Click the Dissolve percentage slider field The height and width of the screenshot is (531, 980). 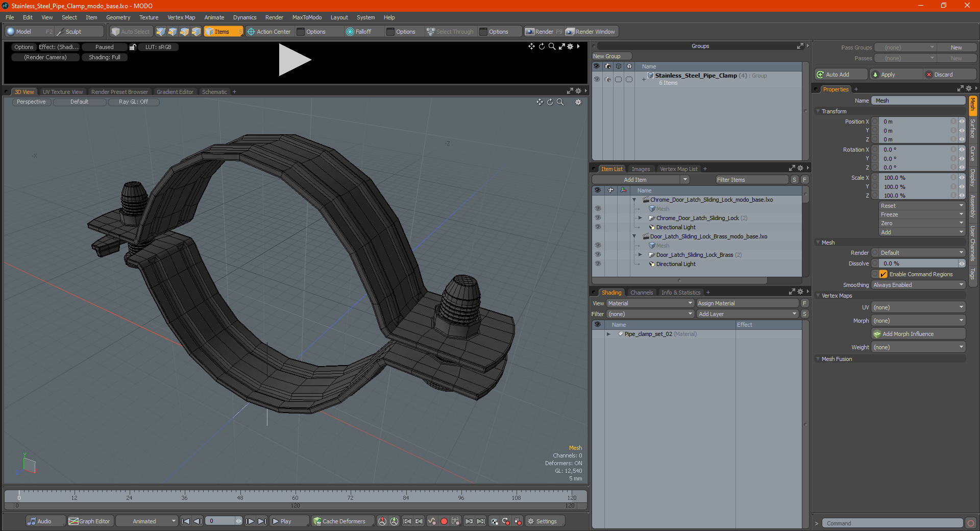click(918, 263)
